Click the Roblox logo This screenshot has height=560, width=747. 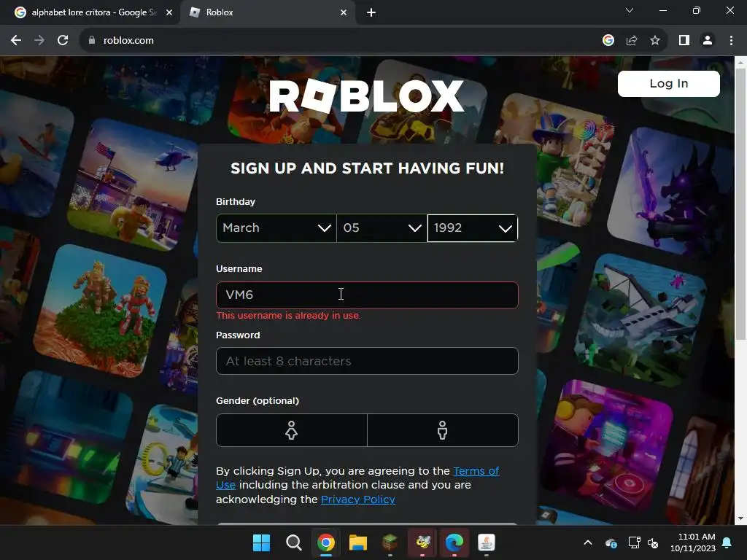coord(366,96)
